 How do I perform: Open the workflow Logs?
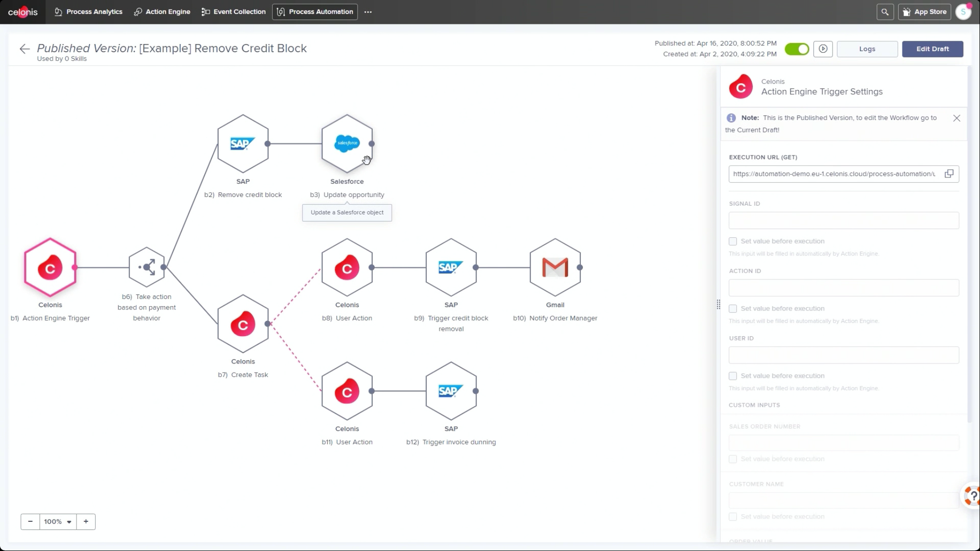[867, 49]
